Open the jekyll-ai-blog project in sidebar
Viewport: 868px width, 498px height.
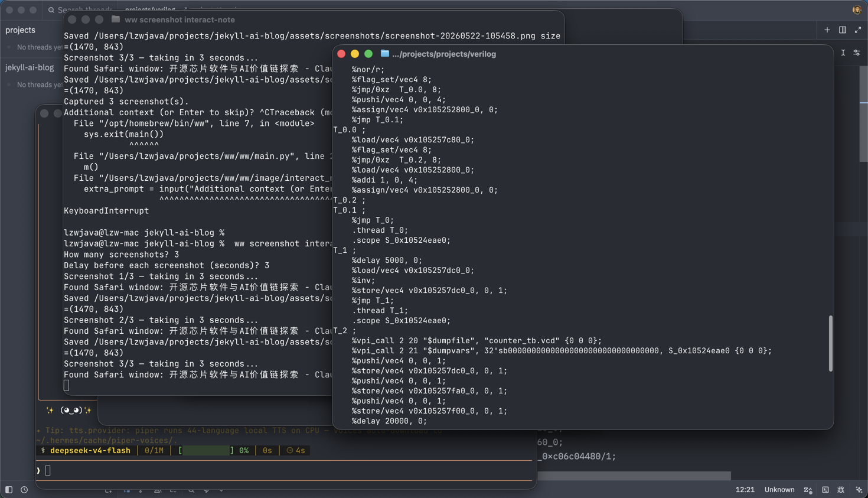point(30,67)
